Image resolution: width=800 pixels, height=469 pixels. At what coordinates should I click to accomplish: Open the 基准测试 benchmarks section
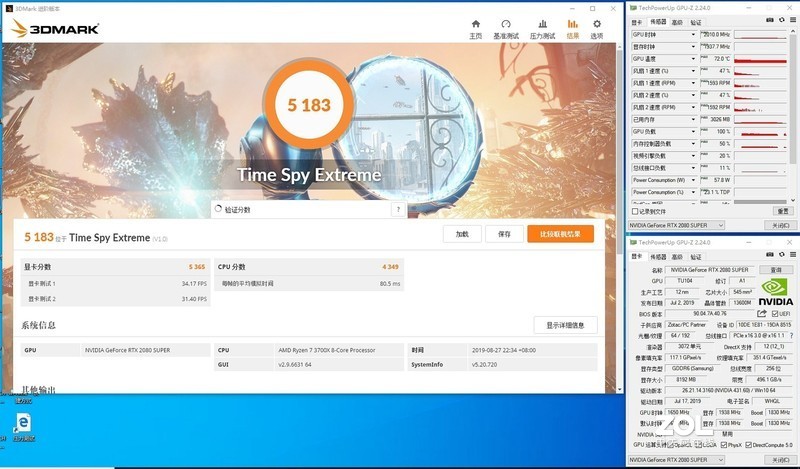tap(506, 29)
